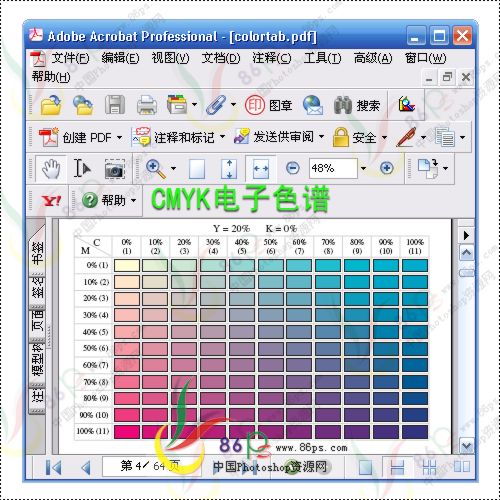Click the open web page folder icon
500x500 pixels.
tap(83, 105)
